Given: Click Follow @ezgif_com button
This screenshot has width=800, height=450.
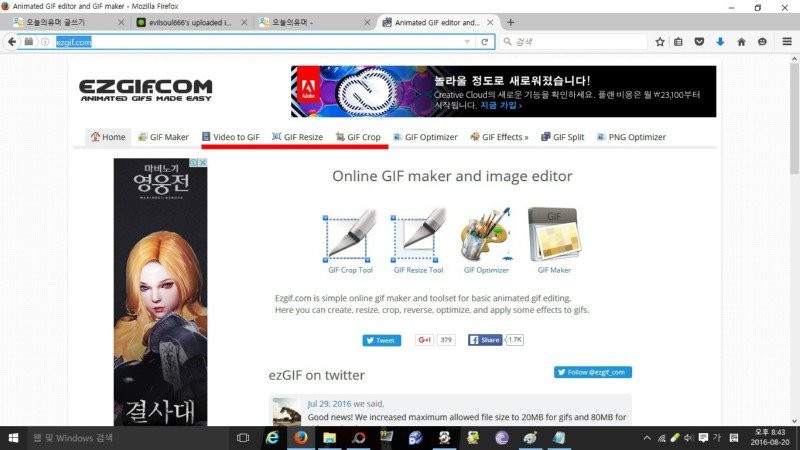Looking at the screenshot, I should [593, 372].
